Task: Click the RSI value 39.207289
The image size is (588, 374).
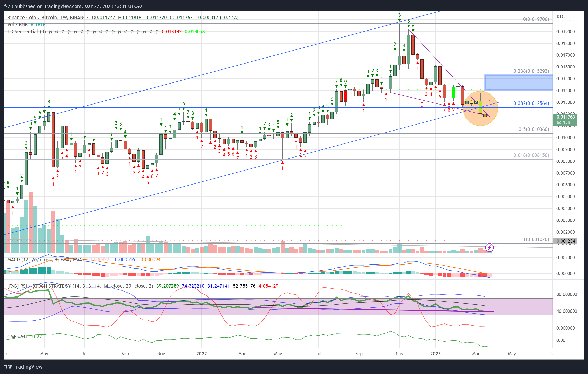Action: pyautogui.click(x=167, y=286)
